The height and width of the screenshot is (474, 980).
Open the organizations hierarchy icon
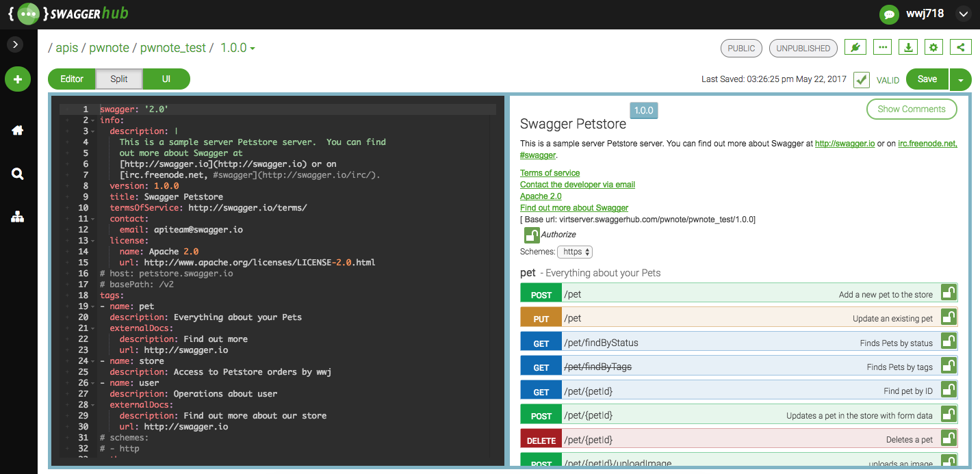[18, 217]
